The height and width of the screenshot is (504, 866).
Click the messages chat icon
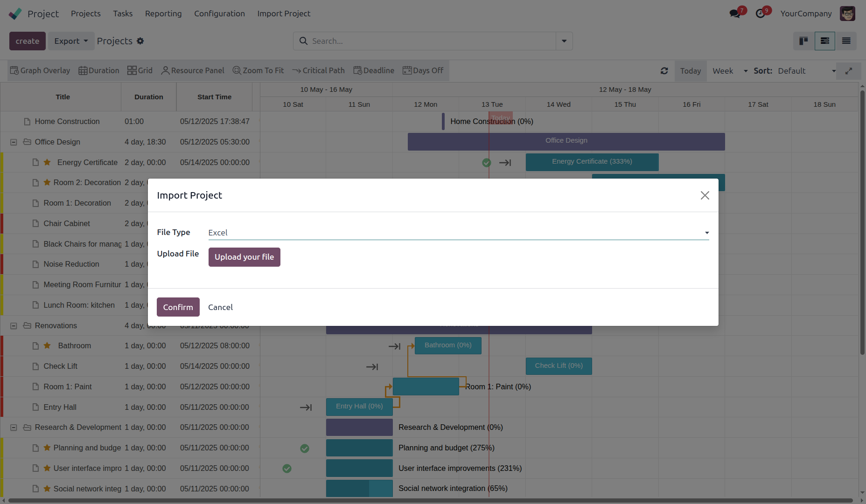735,14
